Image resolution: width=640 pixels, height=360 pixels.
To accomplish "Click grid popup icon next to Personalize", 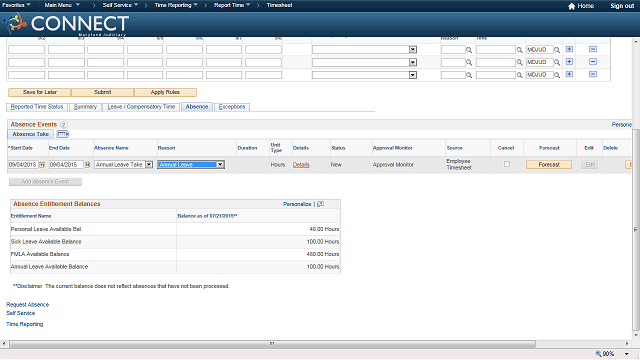I will click(x=320, y=204).
